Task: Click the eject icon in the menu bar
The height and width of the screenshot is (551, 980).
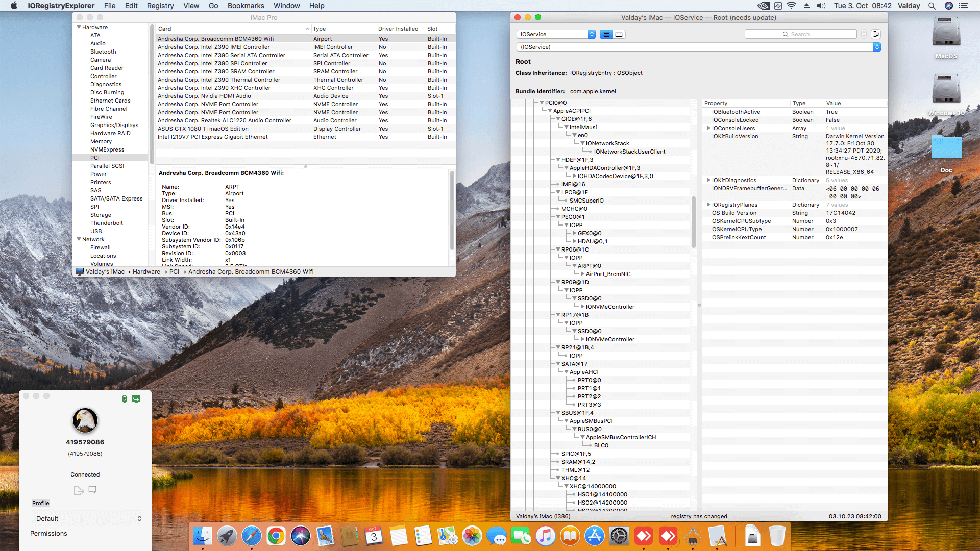Action: tap(806, 6)
